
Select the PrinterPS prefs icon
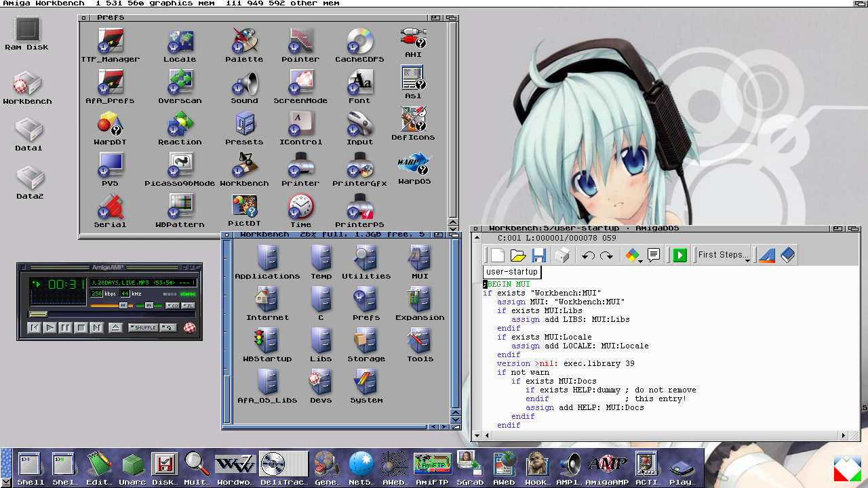359,211
